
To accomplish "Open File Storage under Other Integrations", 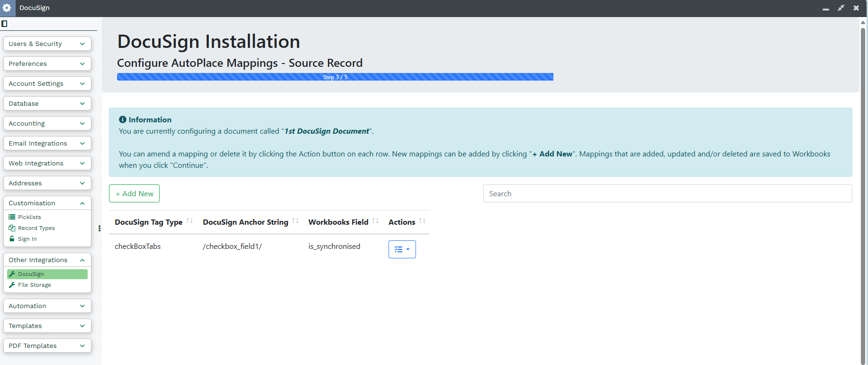I will (x=34, y=285).
